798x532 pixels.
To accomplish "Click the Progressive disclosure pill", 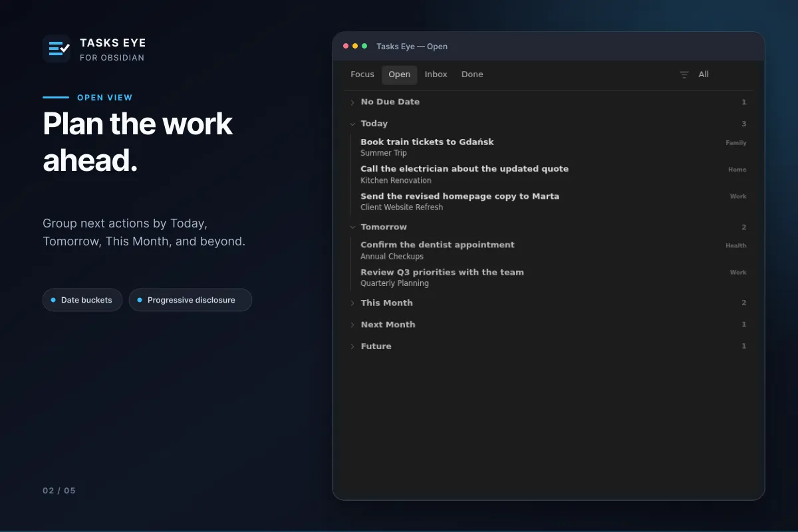I will 190,300.
